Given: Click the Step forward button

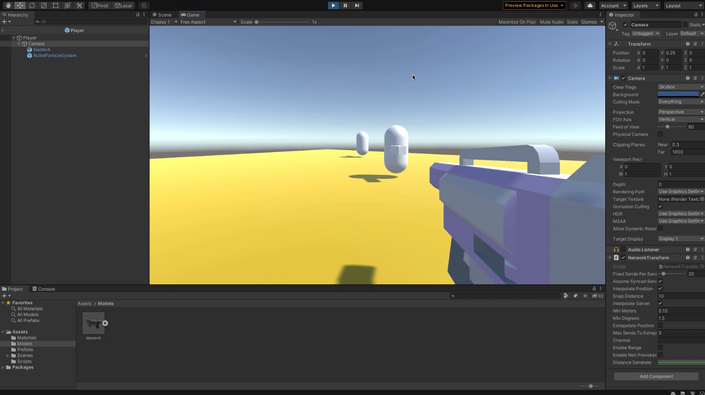Looking at the screenshot, I should (357, 5).
